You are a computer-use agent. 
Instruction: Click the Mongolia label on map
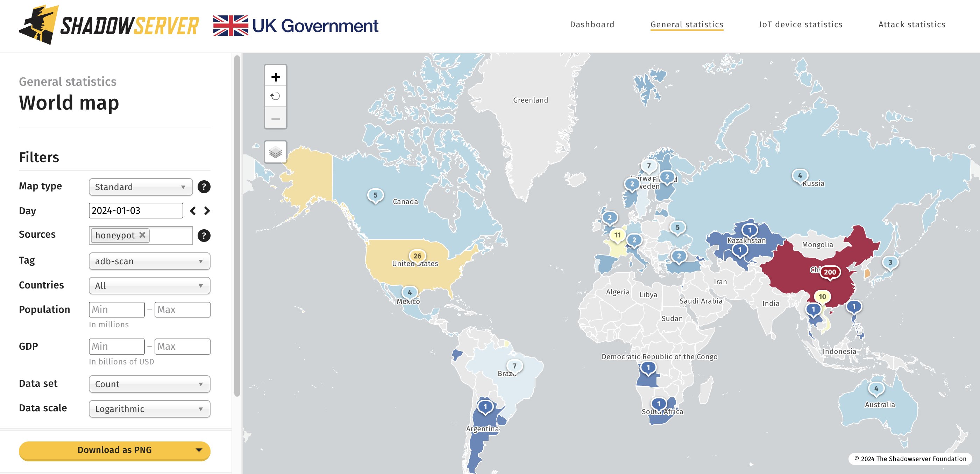coord(818,245)
